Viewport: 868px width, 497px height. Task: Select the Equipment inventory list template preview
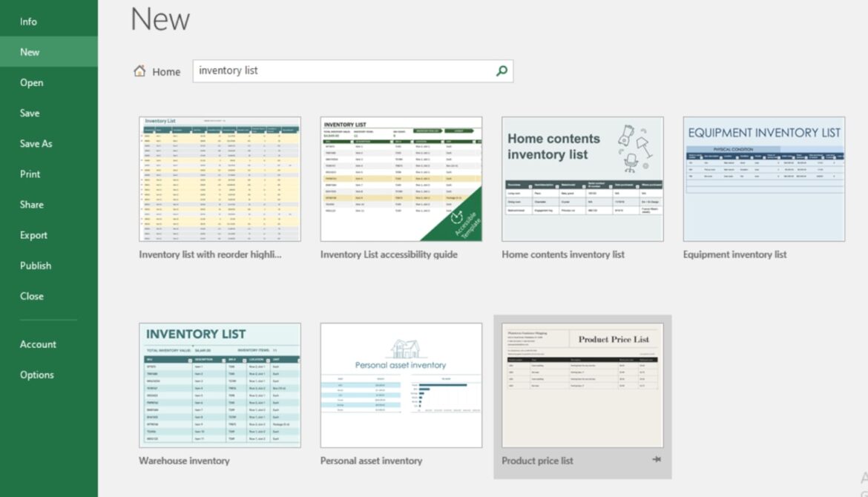point(763,178)
